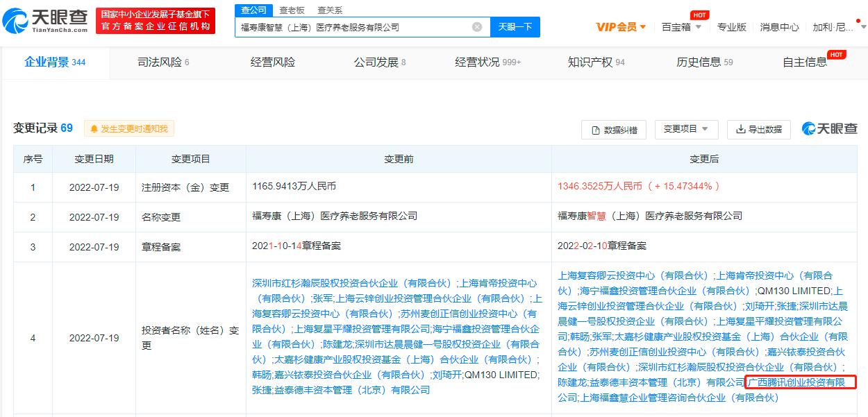Click 2022-02-10章程备案 in 变更后 column
The height and width of the screenshot is (417, 868).
[x=602, y=246]
